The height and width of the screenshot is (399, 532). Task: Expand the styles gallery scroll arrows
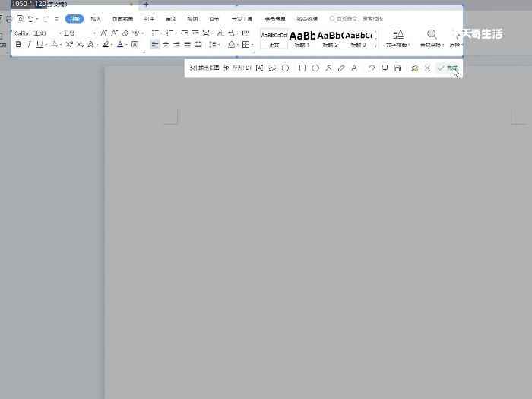(375, 40)
